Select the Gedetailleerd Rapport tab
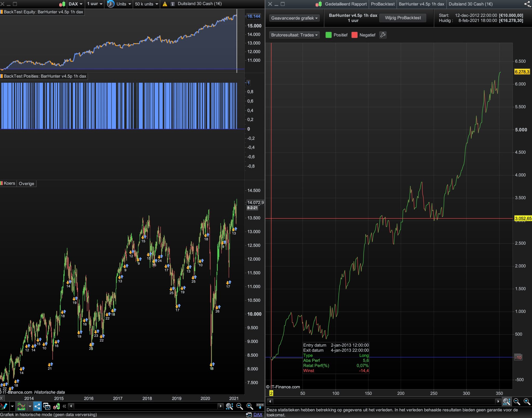Viewport: 532px width, 418px height. click(x=345, y=4)
